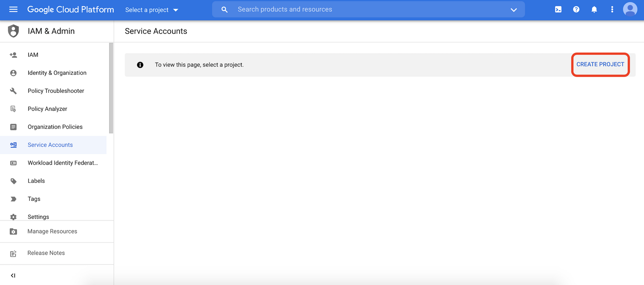The image size is (644, 285).
Task: Open the hamburger navigation menu
Action: coord(13,9)
